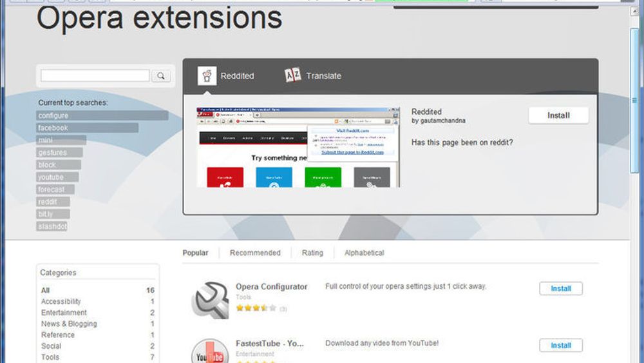Install Opera Configurator extension
Image resolution: width=644 pixels, height=363 pixels.
point(561,289)
